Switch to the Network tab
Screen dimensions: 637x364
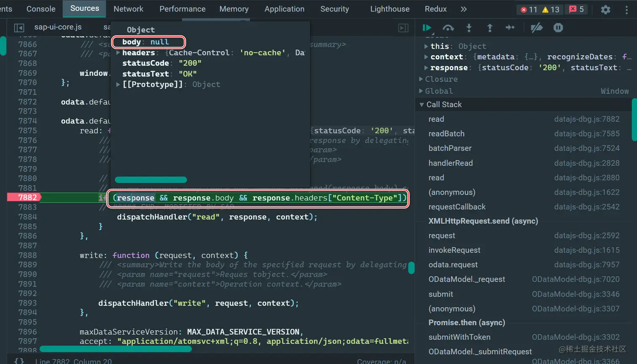coord(128,9)
